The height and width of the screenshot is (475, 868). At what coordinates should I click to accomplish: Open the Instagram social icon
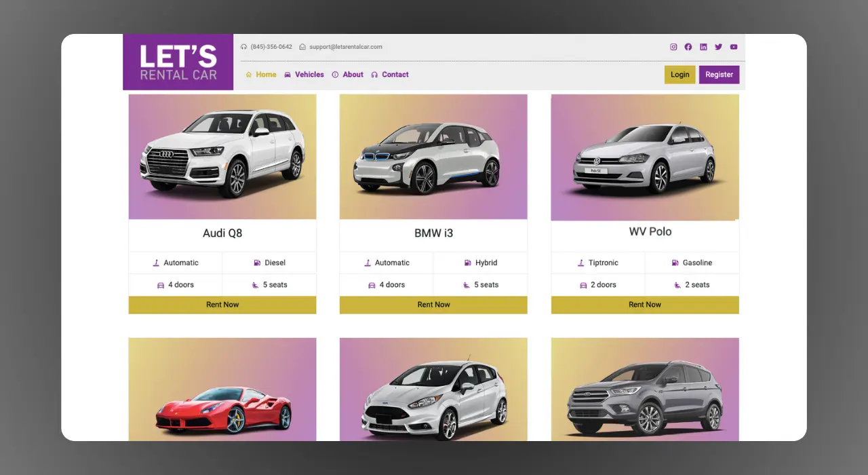(673, 47)
